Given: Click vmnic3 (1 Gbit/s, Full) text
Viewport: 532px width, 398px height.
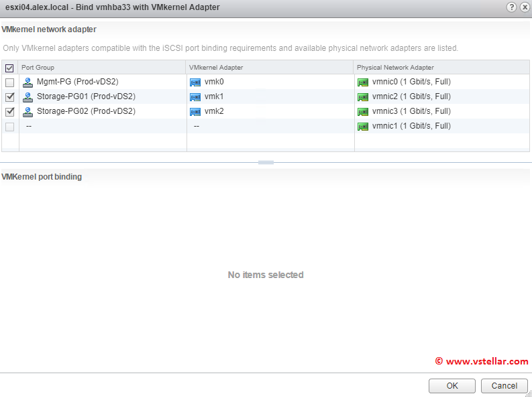Looking at the screenshot, I should [x=411, y=111].
